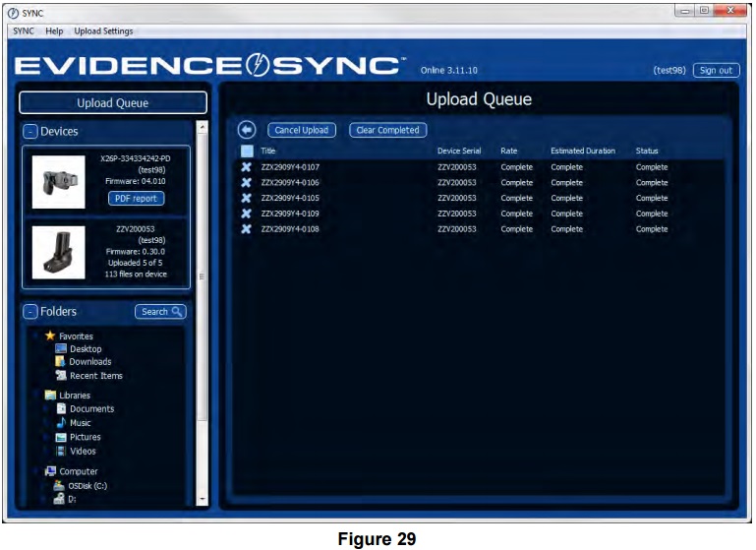
Task: Select the Favorites star folder
Action: [x=50, y=336]
